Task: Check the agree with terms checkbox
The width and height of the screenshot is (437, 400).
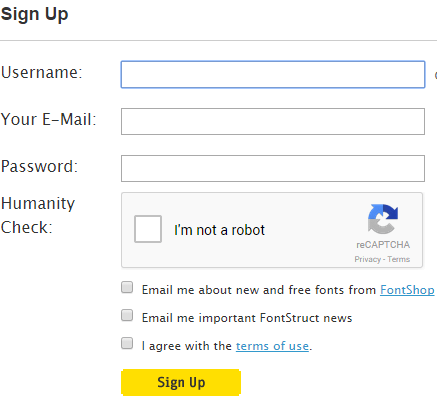Action: coord(127,343)
